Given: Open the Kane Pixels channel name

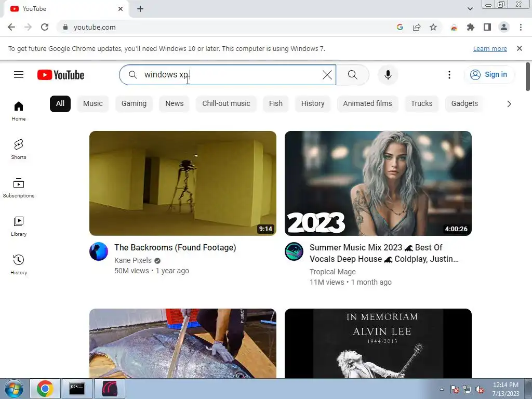Looking at the screenshot, I should pos(133,260).
